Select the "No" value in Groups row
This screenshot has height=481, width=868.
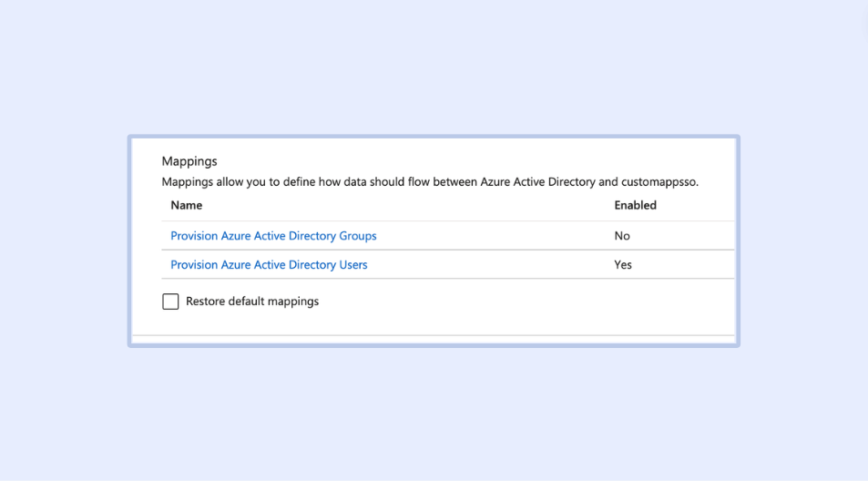pos(622,236)
